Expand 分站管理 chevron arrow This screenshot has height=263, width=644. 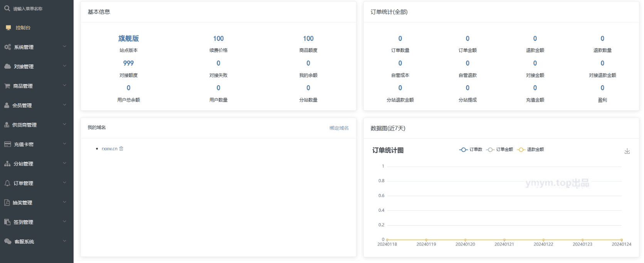65,163
